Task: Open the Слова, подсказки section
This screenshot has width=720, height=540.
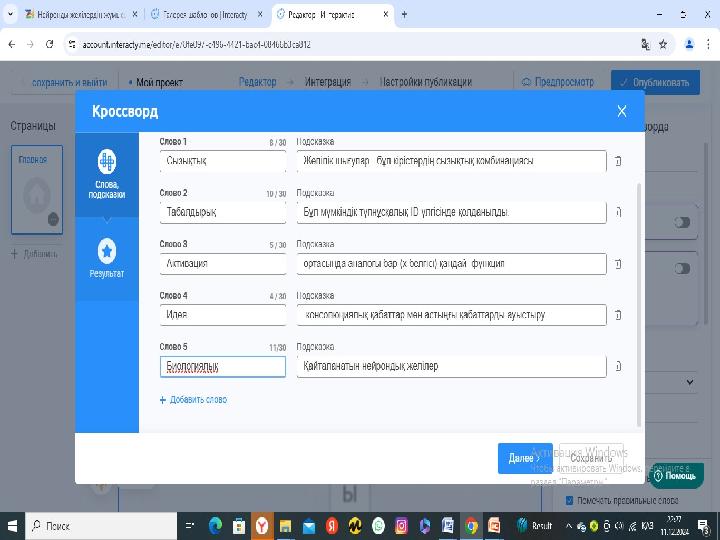Action: (107, 174)
